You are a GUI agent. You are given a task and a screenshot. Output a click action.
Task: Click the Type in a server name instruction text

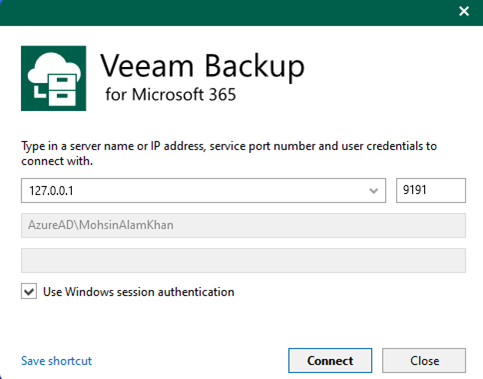(x=229, y=153)
